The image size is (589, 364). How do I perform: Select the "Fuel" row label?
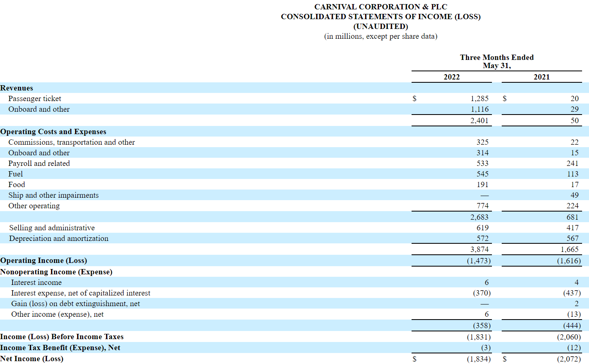(x=15, y=174)
